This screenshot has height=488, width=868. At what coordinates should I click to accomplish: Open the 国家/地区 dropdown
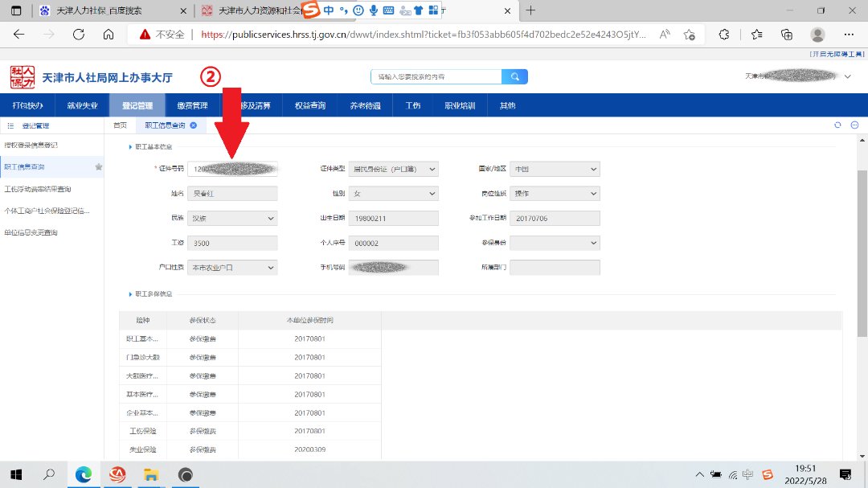[555, 170]
